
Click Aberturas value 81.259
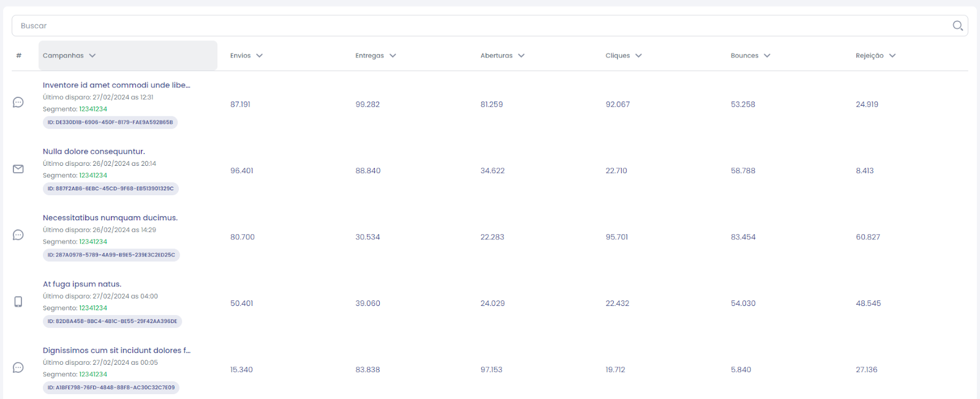click(x=492, y=105)
